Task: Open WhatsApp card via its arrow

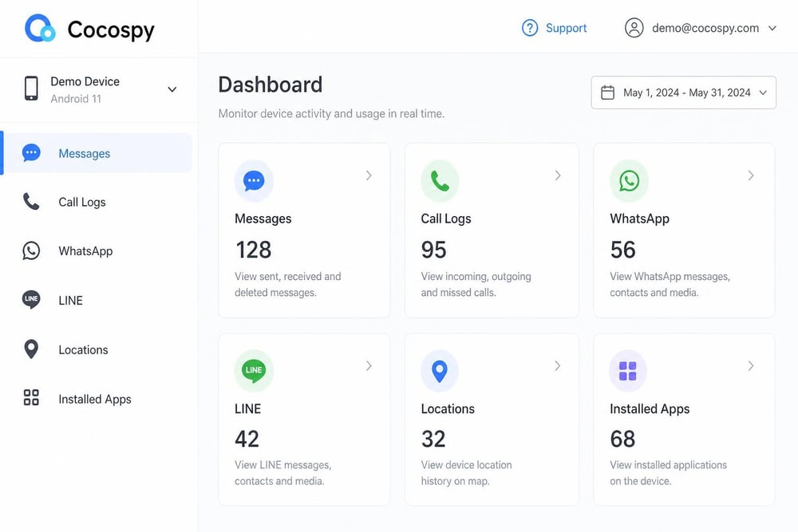Action: point(751,175)
